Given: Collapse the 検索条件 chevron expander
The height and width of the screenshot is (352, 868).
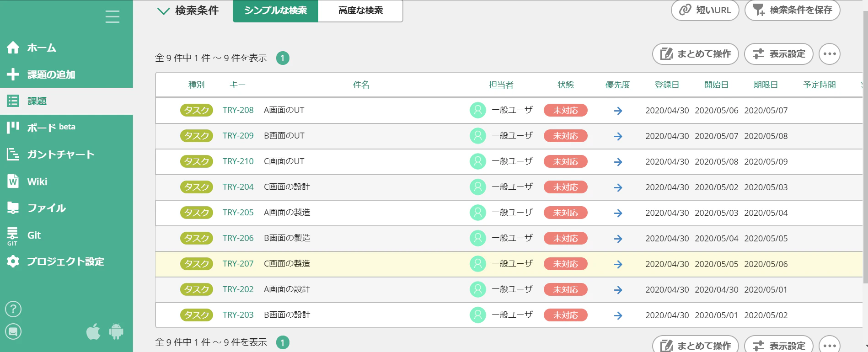Looking at the screenshot, I should coord(163,11).
